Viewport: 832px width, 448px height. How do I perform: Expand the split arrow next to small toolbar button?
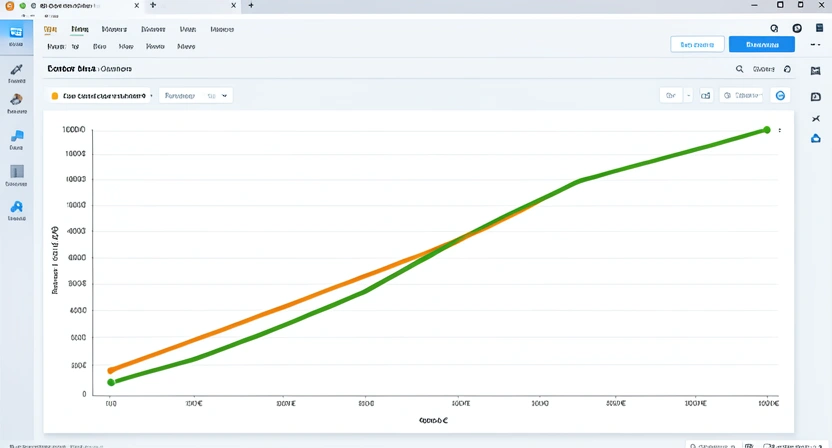click(688, 96)
